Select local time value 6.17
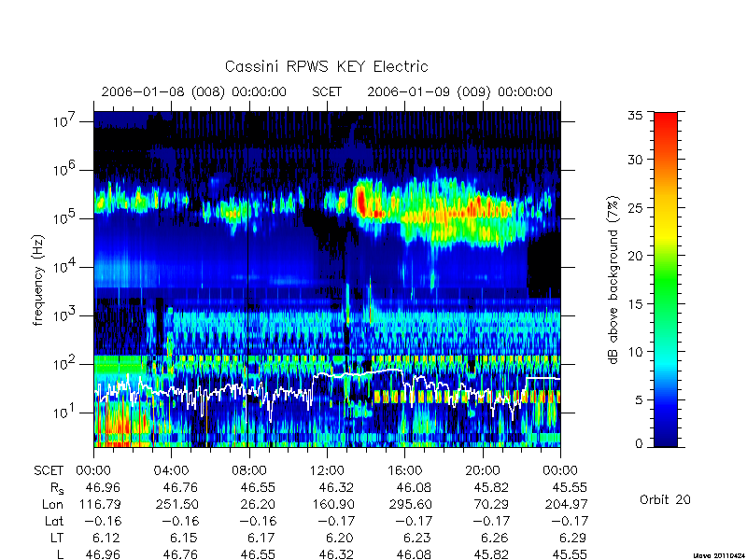747x560 pixels. coord(261,539)
